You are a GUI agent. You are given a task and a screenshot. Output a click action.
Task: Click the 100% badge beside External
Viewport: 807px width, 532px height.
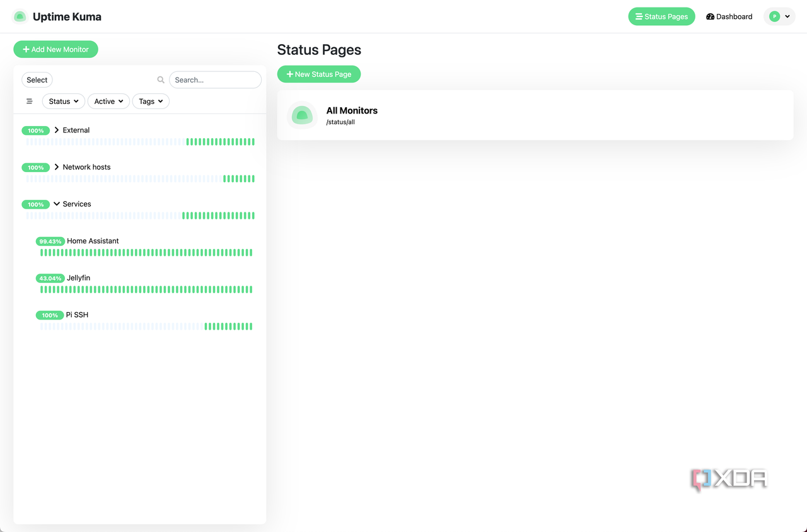(35, 130)
